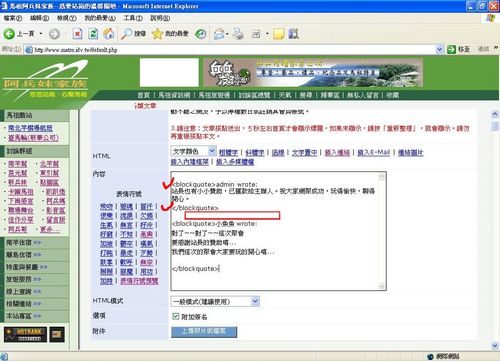The width and height of the screenshot is (500, 361).
Task: Click the blue upload attachment button
Action: point(204,332)
